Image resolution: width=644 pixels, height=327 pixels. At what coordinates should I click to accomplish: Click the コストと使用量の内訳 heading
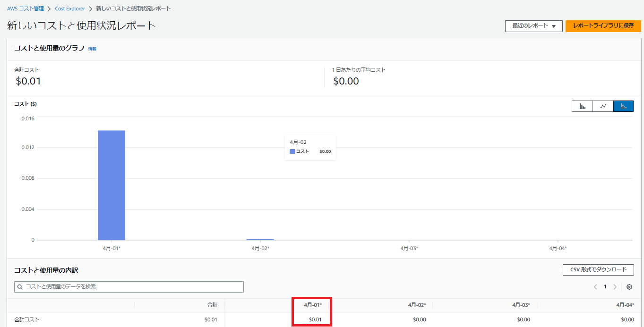coord(46,270)
